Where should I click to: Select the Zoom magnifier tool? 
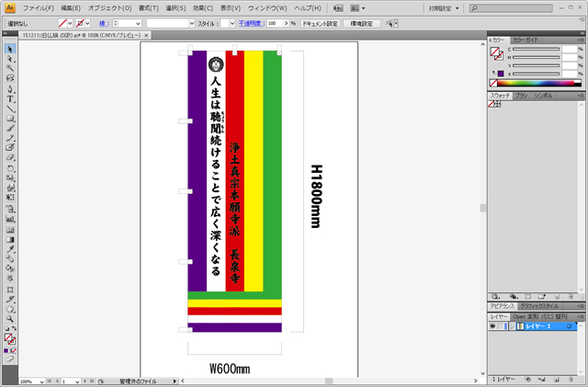click(x=10, y=319)
